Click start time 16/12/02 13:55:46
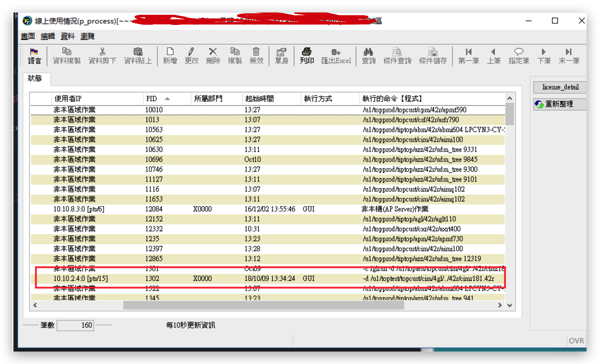The height and width of the screenshot is (364, 599). point(270,209)
